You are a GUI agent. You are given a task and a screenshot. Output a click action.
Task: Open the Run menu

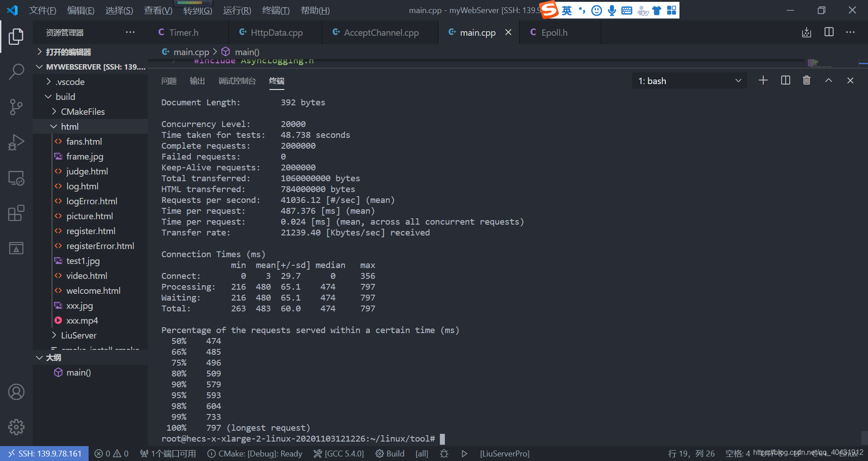pos(237,10)
